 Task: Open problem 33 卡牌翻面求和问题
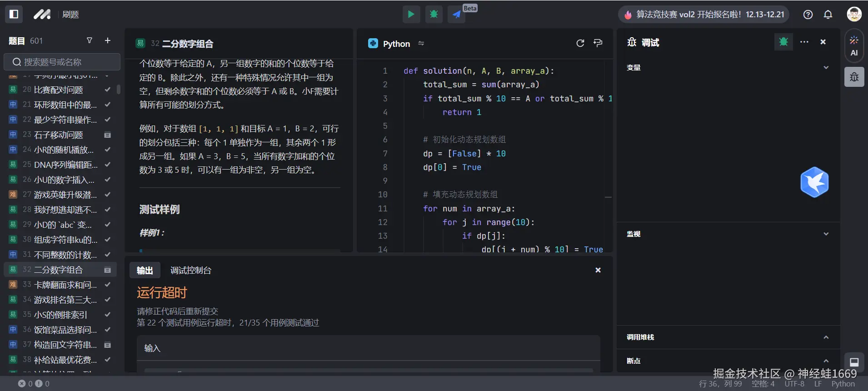(65, 285)
